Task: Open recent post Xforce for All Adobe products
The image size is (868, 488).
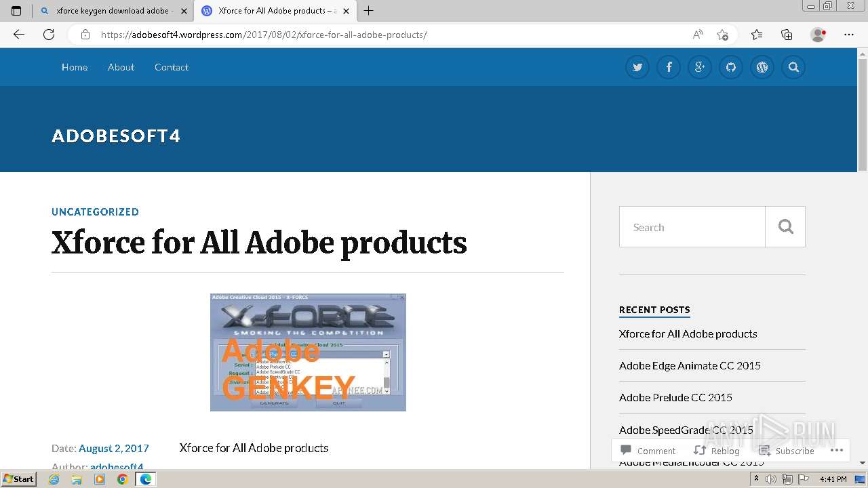Action: 688,333
